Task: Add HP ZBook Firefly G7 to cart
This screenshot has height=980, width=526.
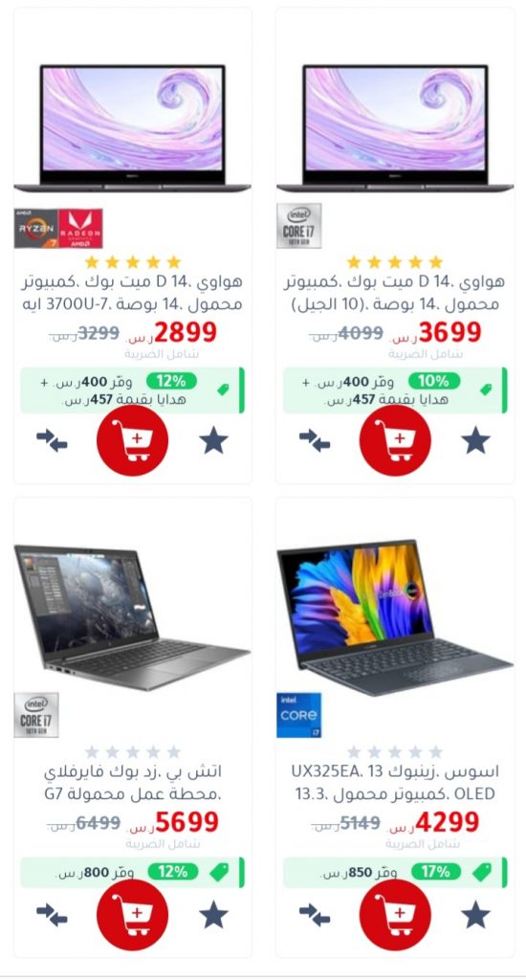Action: [132, 915]
